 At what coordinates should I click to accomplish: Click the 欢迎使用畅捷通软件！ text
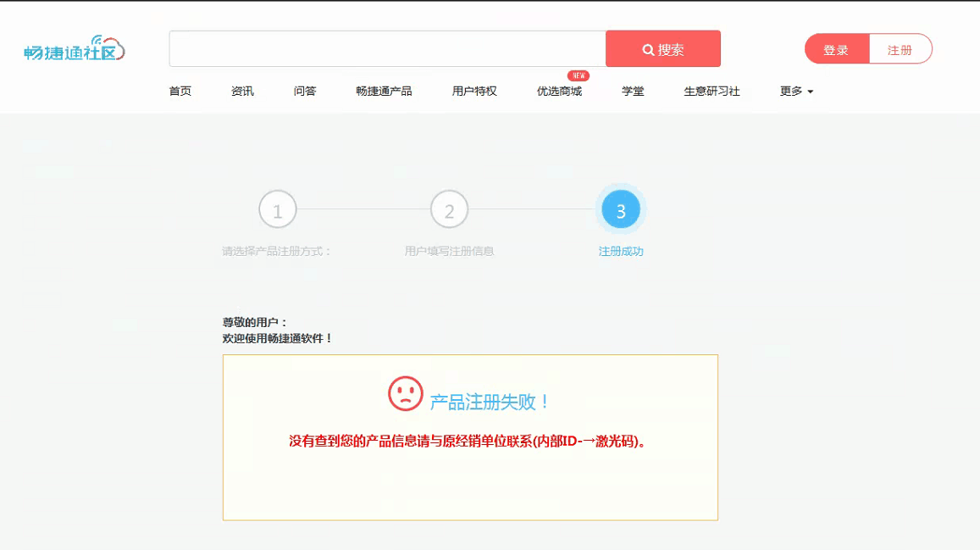[x=278, y=339]
